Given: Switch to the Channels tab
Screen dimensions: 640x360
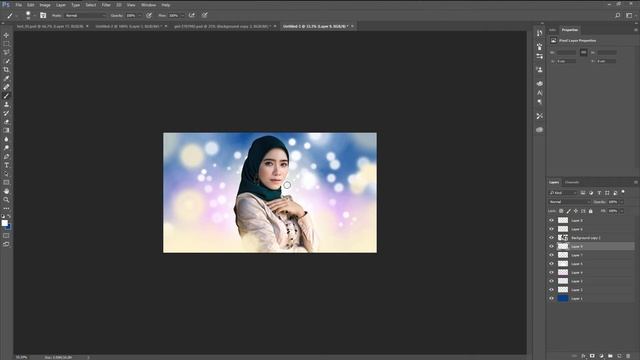Looking at the screenshot, I should tap(572, 182).
